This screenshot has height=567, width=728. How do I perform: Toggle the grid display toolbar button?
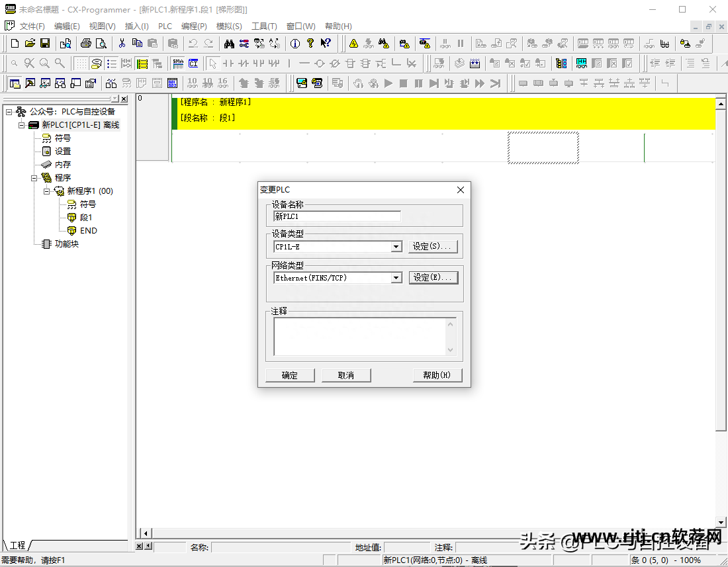point(81,64)
